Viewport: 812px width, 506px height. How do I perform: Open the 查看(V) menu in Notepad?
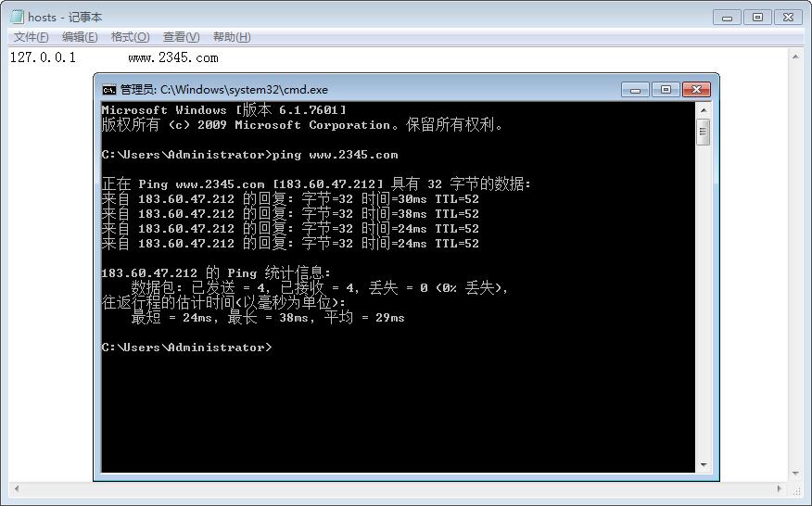[181, 37]
